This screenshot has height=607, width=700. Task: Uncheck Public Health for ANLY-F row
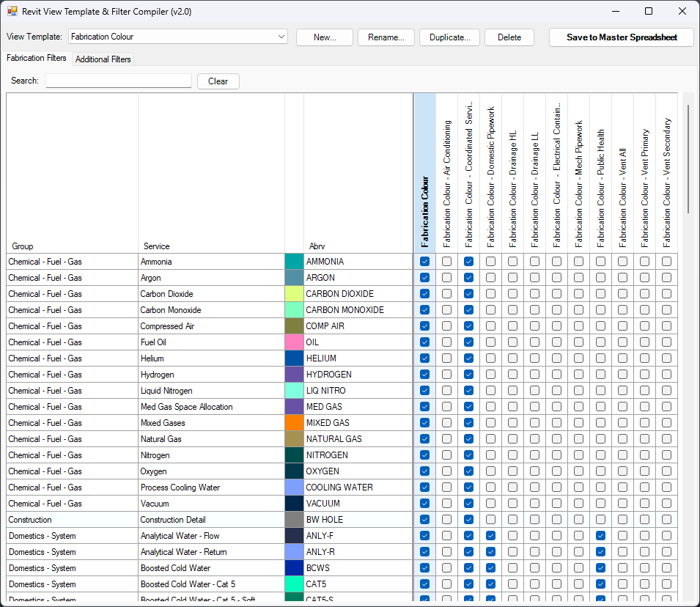point(600,536)
